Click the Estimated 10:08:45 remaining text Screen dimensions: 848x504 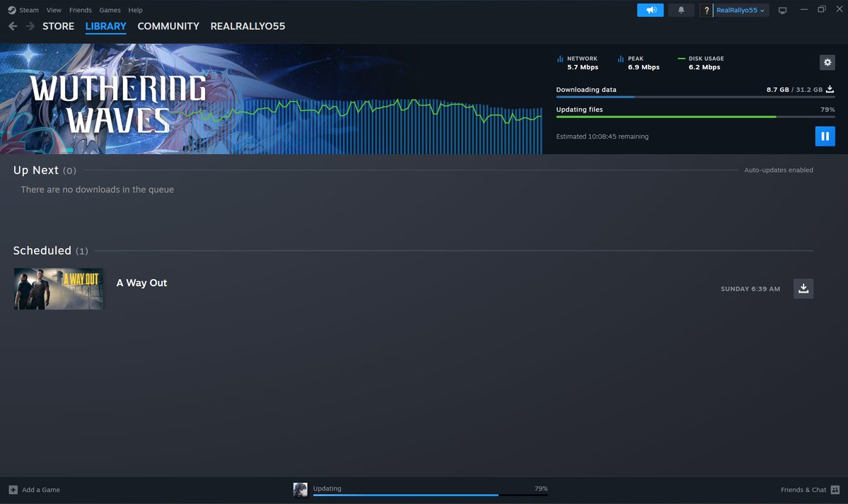[602, 136]
